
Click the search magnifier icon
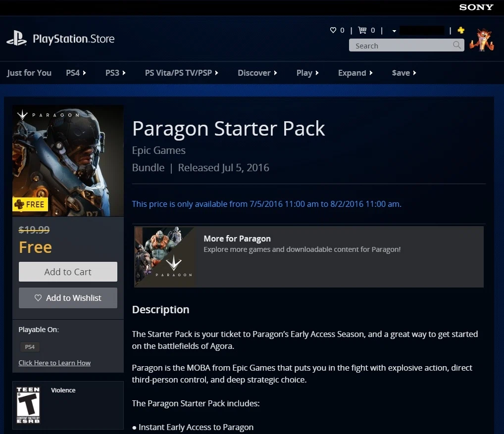[x=457, y=45]
